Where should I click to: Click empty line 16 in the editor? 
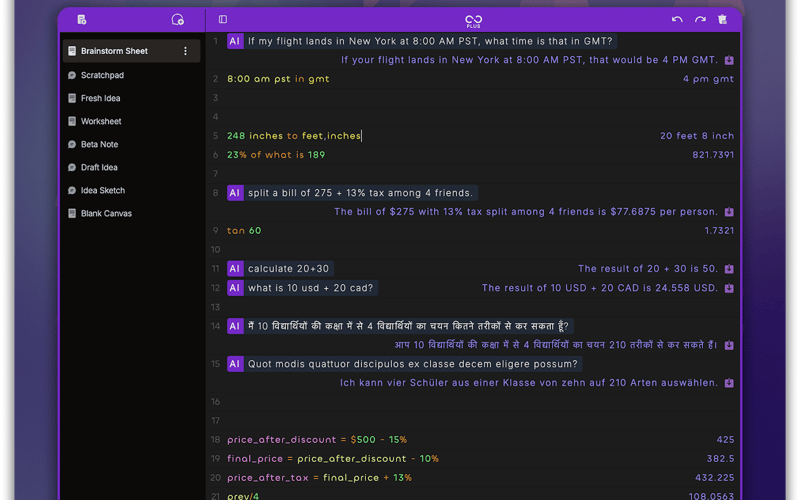click(473, 402)
